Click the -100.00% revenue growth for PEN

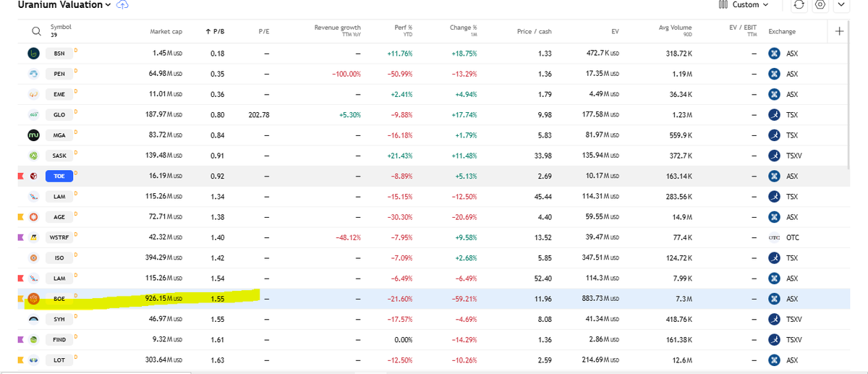(x=346, y=74)
